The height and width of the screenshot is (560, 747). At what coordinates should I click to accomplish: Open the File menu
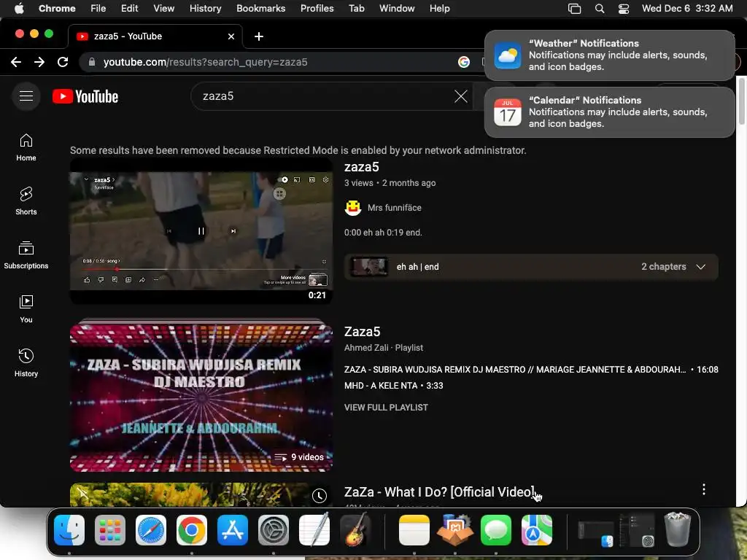98,8
